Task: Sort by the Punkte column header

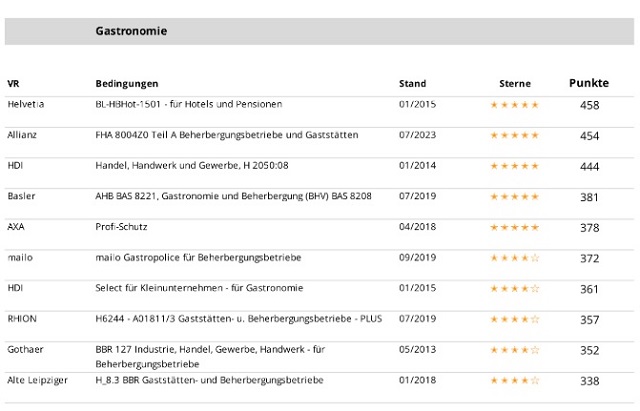Action: (x=588, y=83)
